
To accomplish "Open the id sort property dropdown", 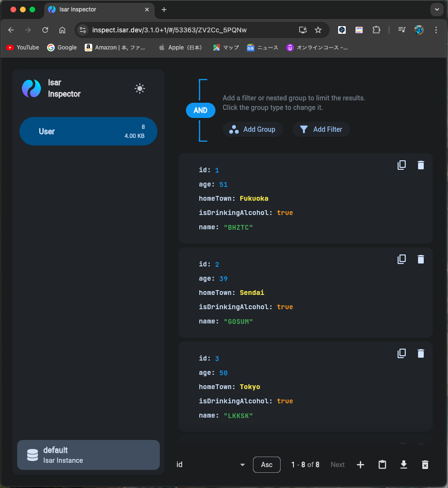I will tap(211, 465).
